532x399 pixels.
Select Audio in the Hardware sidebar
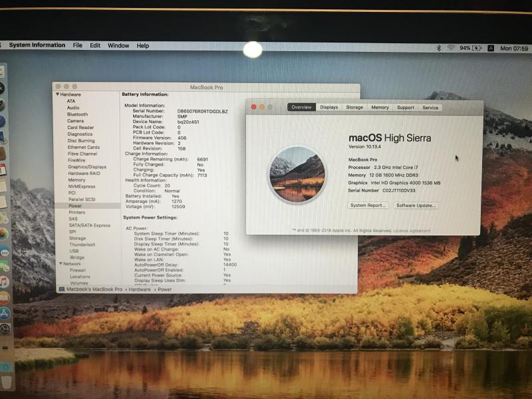[73, 108]
